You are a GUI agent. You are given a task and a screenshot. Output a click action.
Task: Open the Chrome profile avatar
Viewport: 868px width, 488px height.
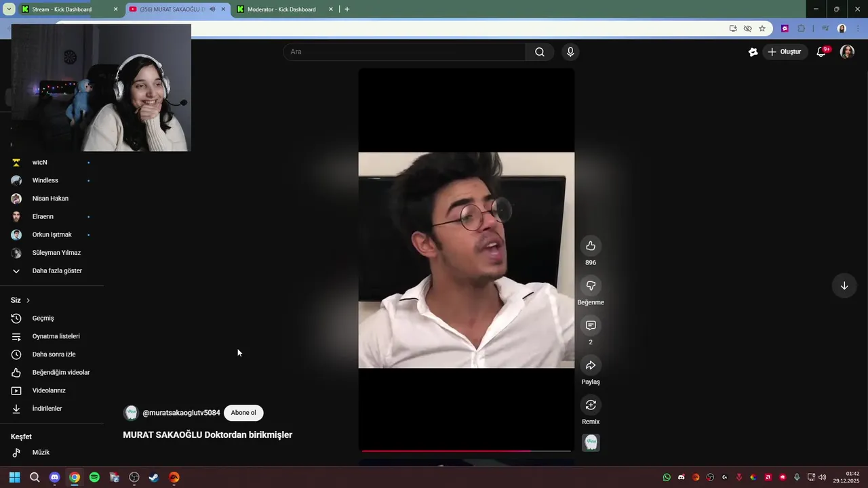click(x=842, y=28)
